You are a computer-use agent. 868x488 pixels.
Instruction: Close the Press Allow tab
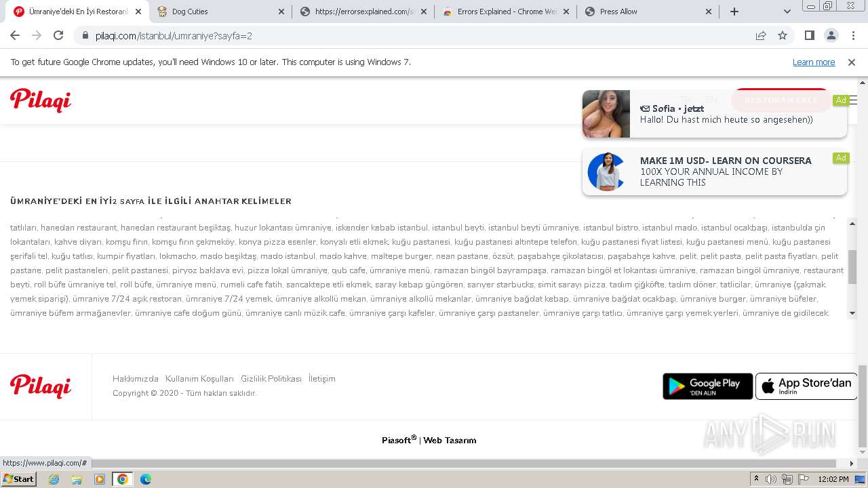point(709,12)
